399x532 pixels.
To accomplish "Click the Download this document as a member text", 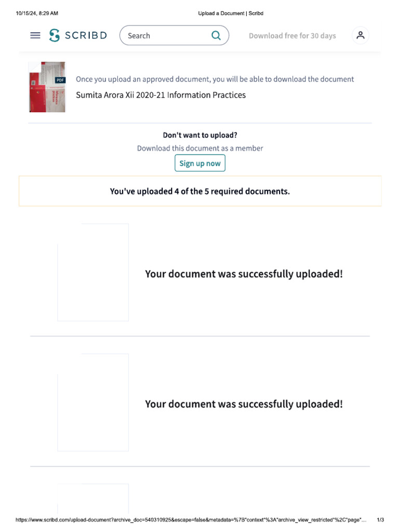I will [x=200, y=148].
